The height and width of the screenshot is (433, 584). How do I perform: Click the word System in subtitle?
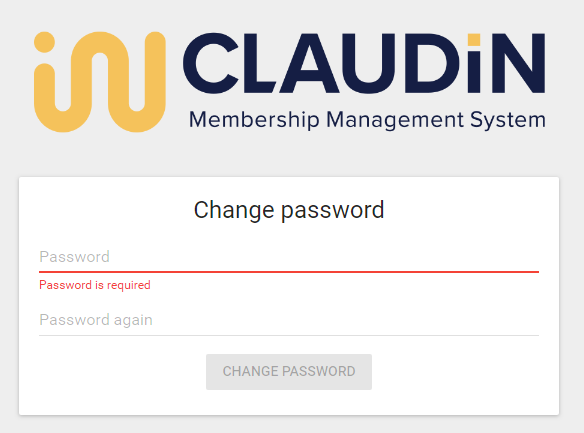(x=508, y=121)
